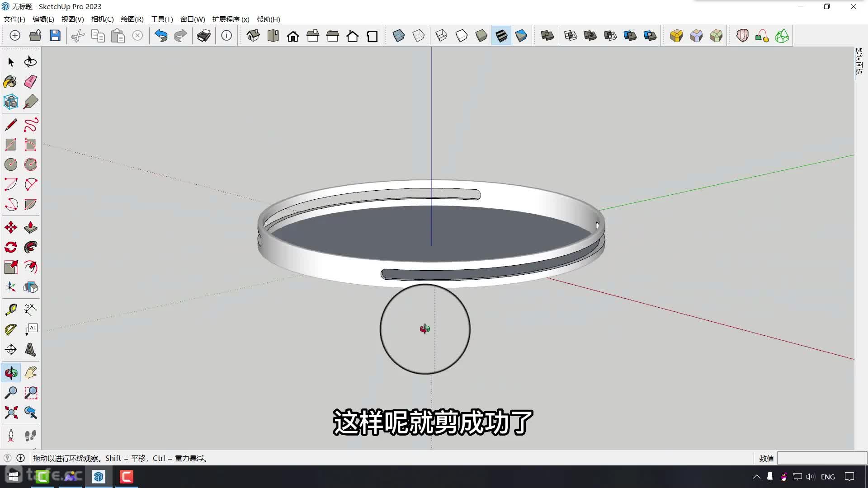Toggle X-Ray face style
Viewport: 868px width, 488px height.
(x=399, y=36)
